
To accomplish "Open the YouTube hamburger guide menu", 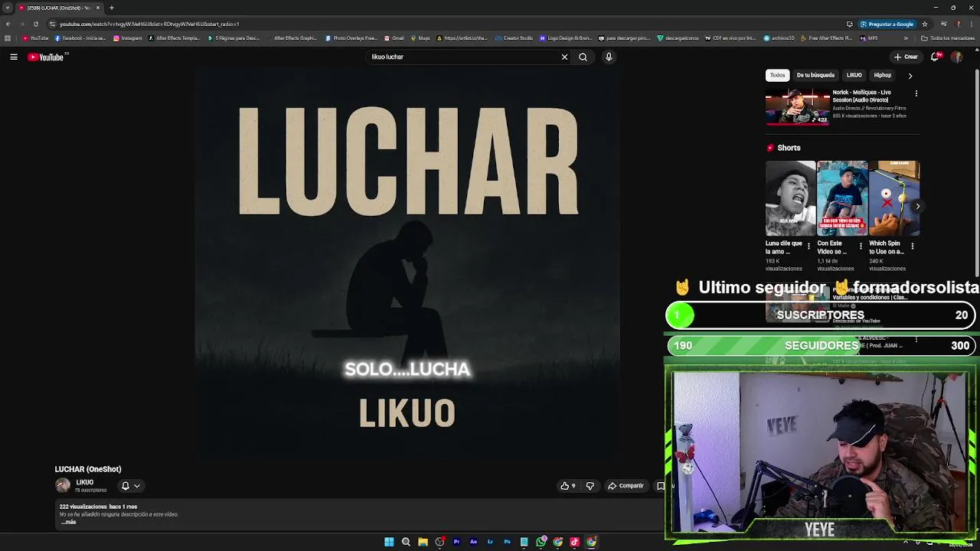I will (x=14, y=57).
